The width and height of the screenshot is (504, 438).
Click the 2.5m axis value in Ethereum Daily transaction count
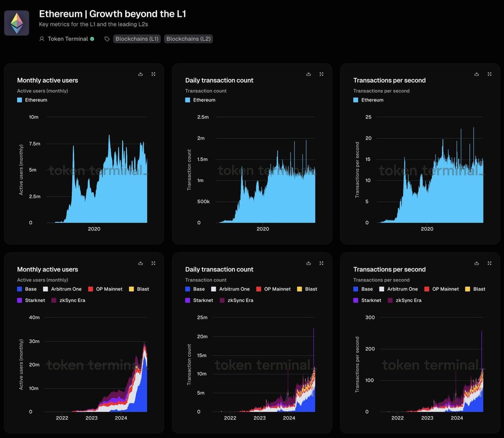click(203, 117)
